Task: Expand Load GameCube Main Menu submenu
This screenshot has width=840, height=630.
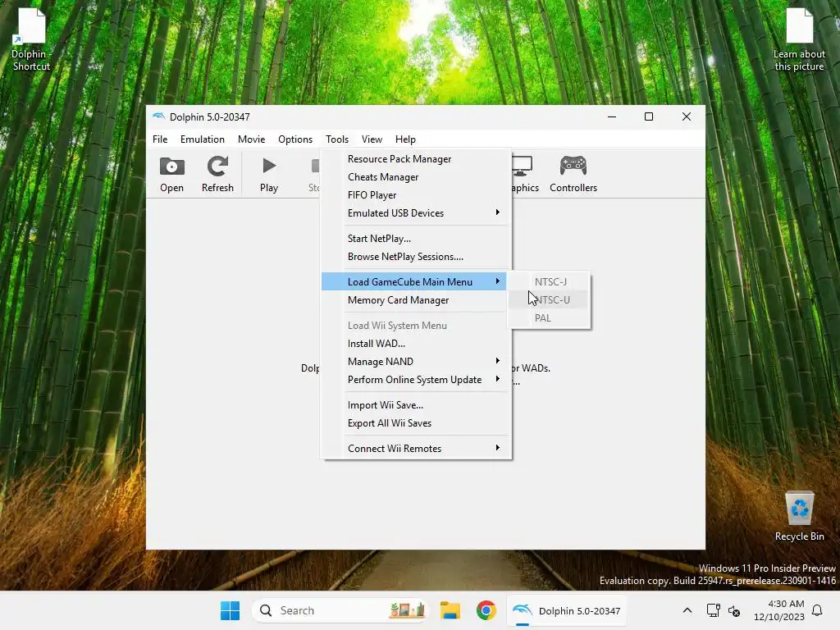Action: pyautogui.click(x=413, y=282)
